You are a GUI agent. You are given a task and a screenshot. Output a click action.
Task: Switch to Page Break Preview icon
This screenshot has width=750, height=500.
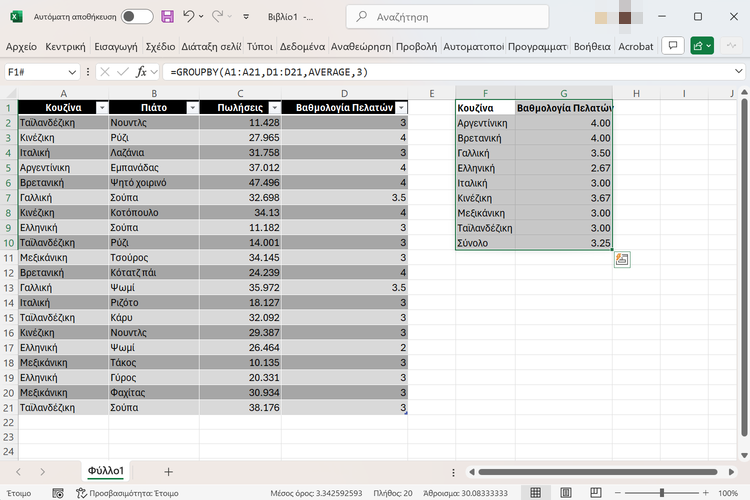coord(596,492)
